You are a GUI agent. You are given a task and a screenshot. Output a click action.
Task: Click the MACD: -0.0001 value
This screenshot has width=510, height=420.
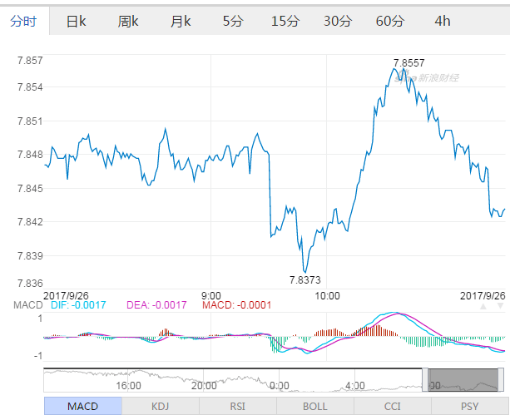[x=237, y=305]
